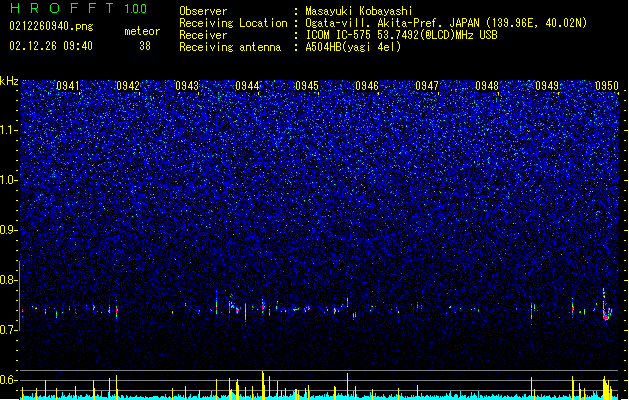
Task: Click the 0942 time marker
Action: click(x=128, y=86)
